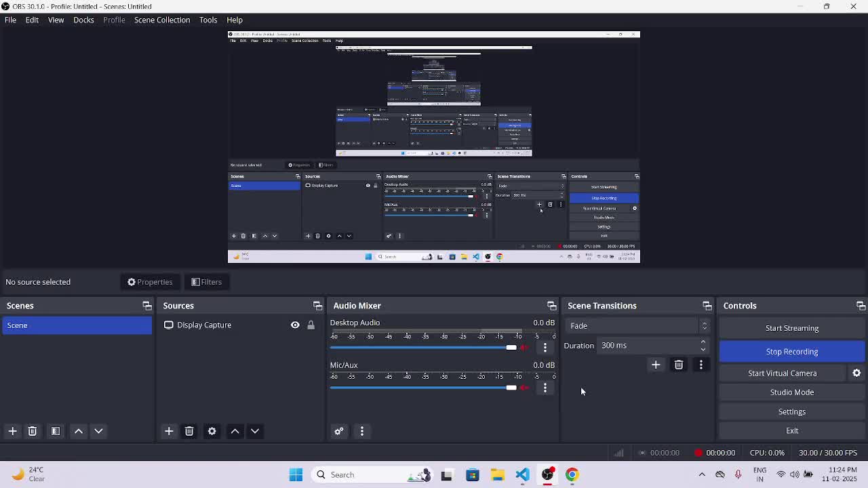
Task: Configure virtual camera gear icon
Action: pyautogui.click(x=856, y=373)
